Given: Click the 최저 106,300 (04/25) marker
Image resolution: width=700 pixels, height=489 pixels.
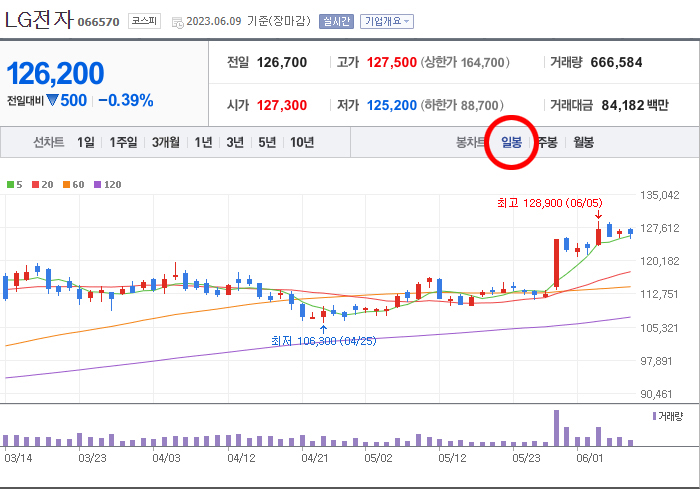Looking at the screenshot, I should [x=324, y=341].
